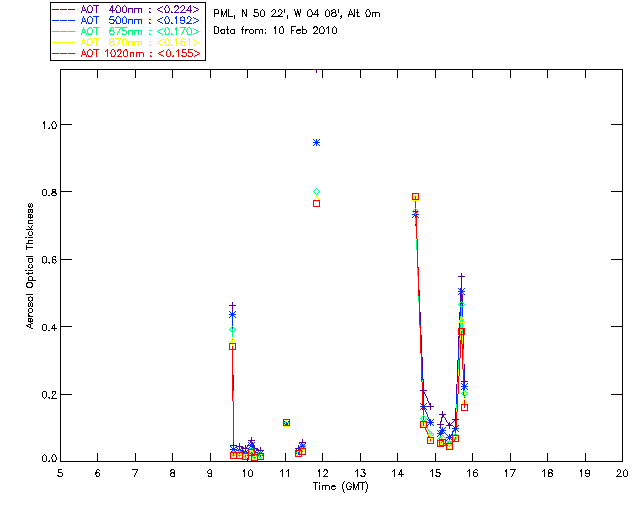Click the x-axis tick label 11
This screenshot has width=640, height=512.
pyautogui.click(x=285, y=473)
